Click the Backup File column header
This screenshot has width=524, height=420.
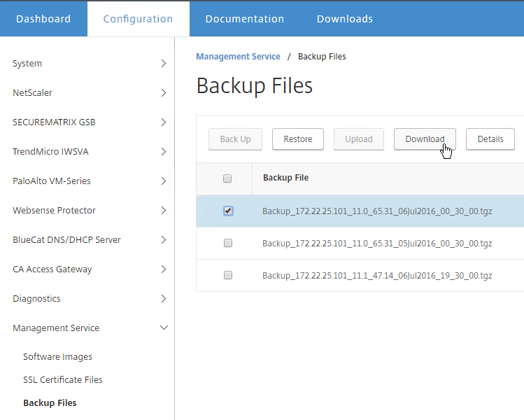tap(285, 178)
